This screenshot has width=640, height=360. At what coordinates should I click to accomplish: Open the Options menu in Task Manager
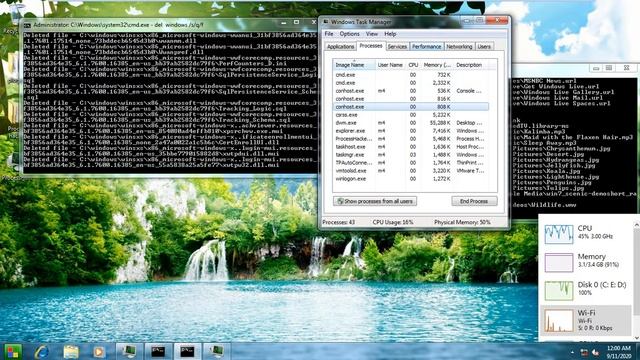pos(349,34)
